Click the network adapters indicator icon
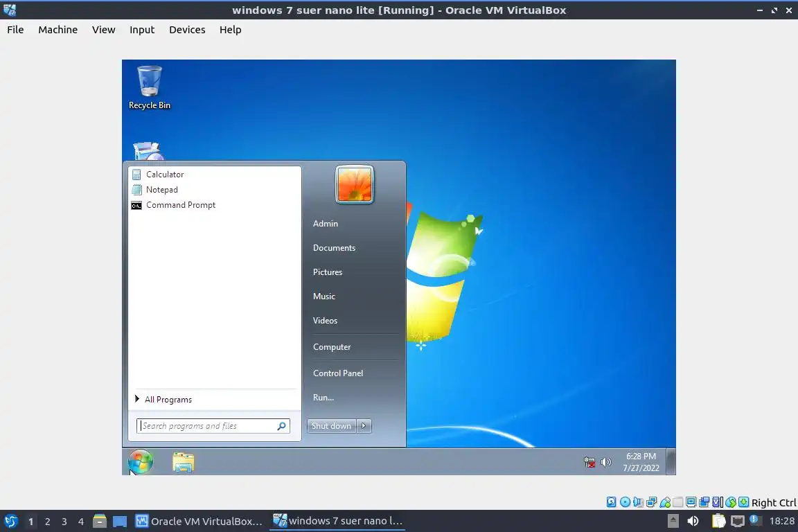This screenshot has width=798, height=532. pyautogui.click(x=651, y=502)
